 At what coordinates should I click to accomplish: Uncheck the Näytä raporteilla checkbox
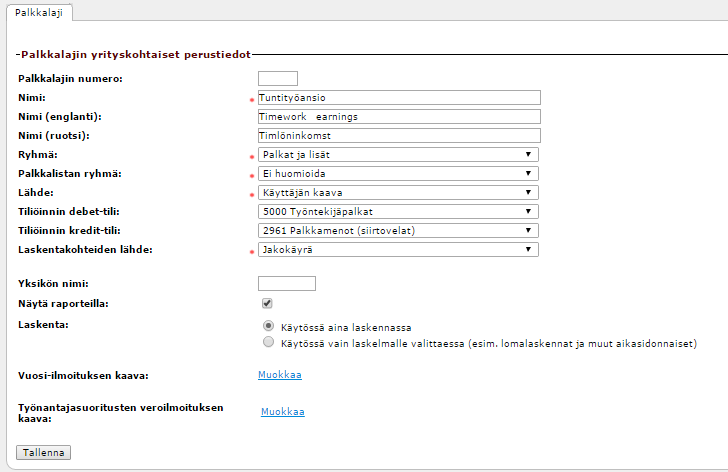click(267, 303)
